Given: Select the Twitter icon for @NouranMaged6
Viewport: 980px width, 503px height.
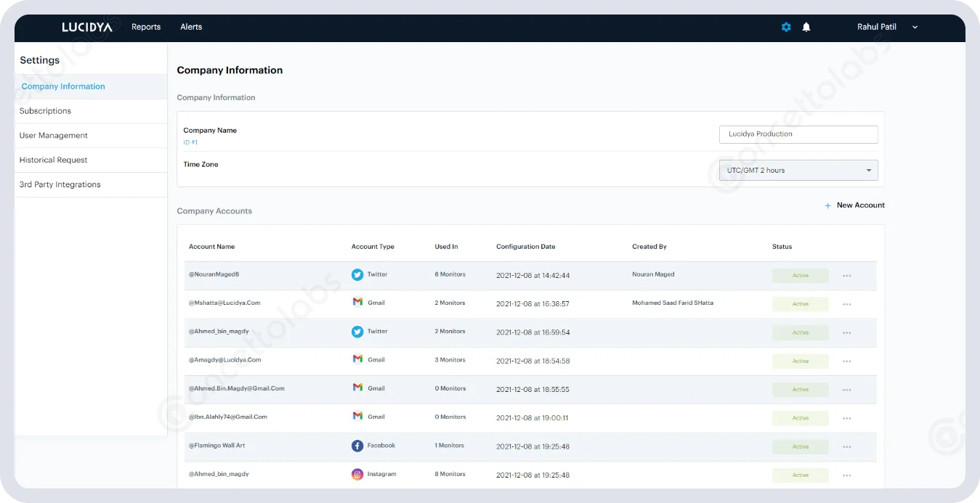Looking at the screenshot, I should 357,275.
